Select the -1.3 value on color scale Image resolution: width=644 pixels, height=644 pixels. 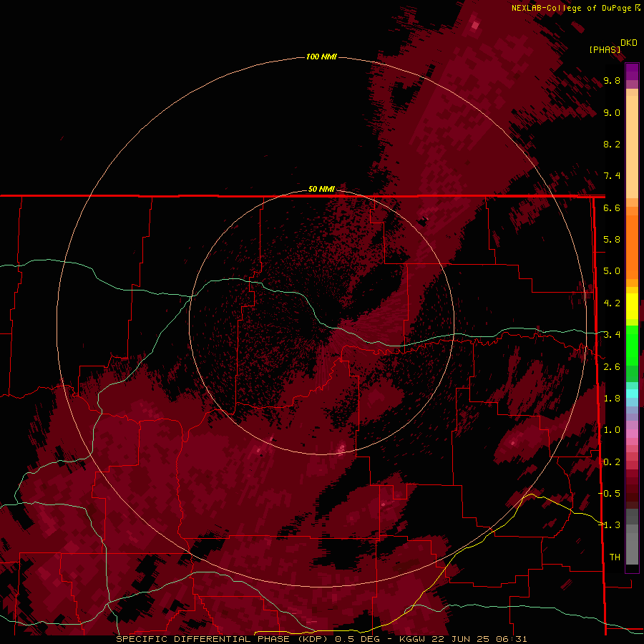(x=610, y=525)
